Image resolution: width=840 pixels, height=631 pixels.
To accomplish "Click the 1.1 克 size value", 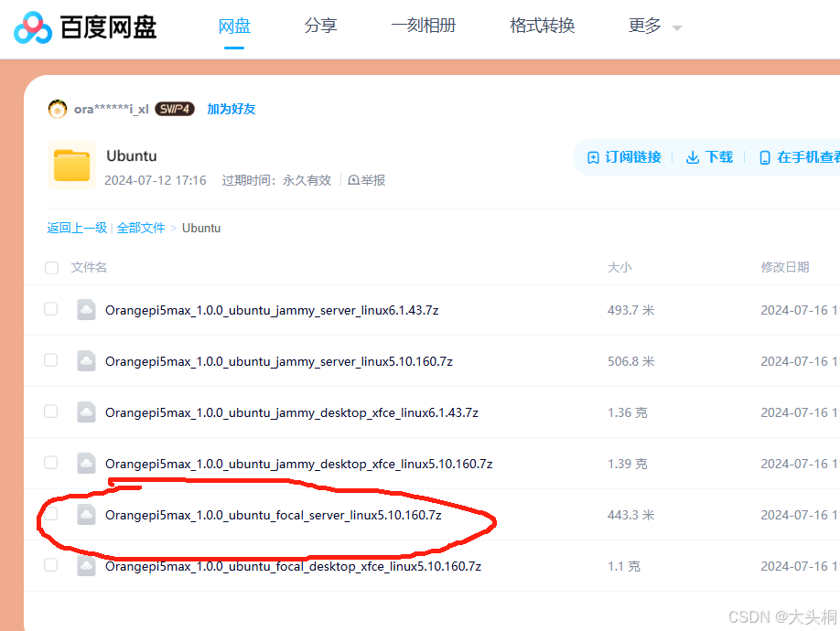I will (623, 566).
